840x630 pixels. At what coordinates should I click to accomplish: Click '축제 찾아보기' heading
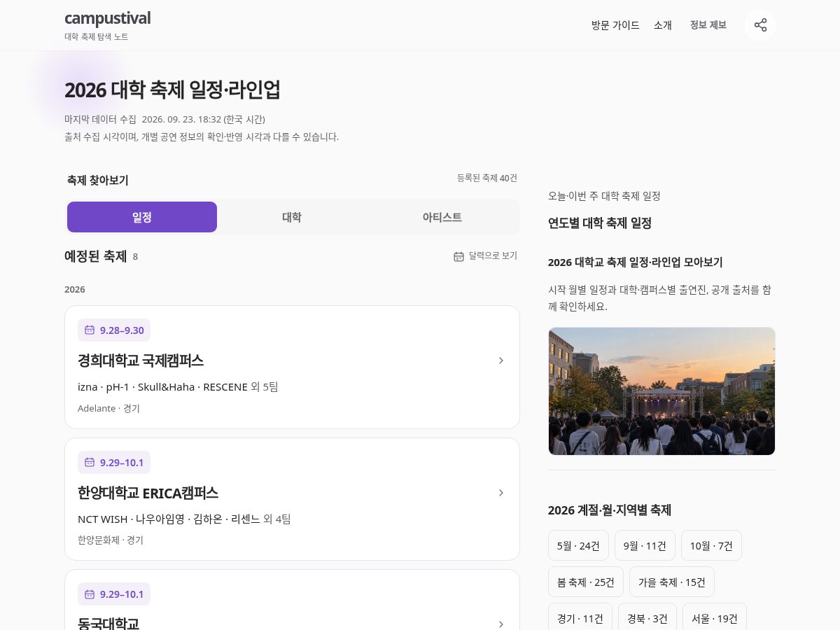click(98, 181)
